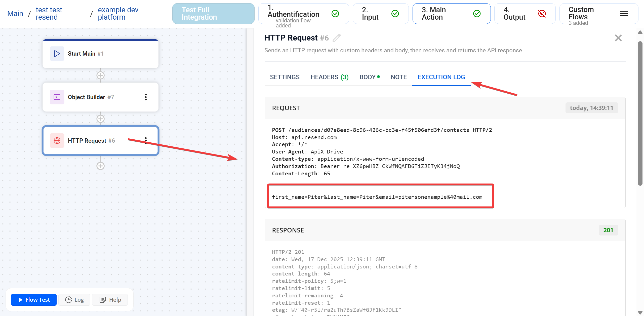
Task: Select the Start Main play icon
Action: coord(57,53)
